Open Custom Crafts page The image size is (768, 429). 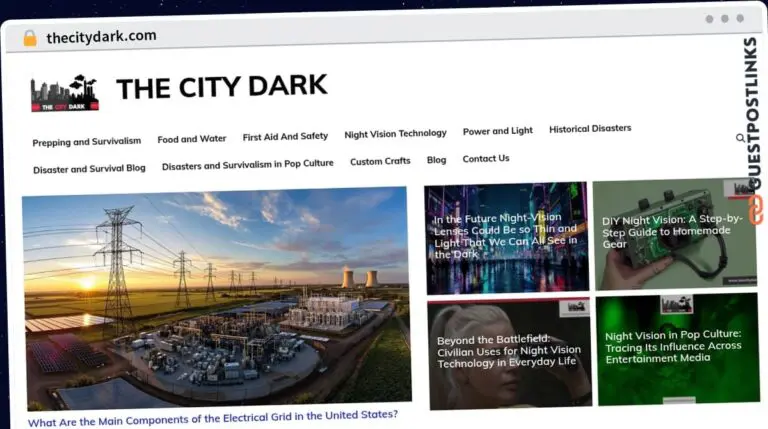pos(380,161)
